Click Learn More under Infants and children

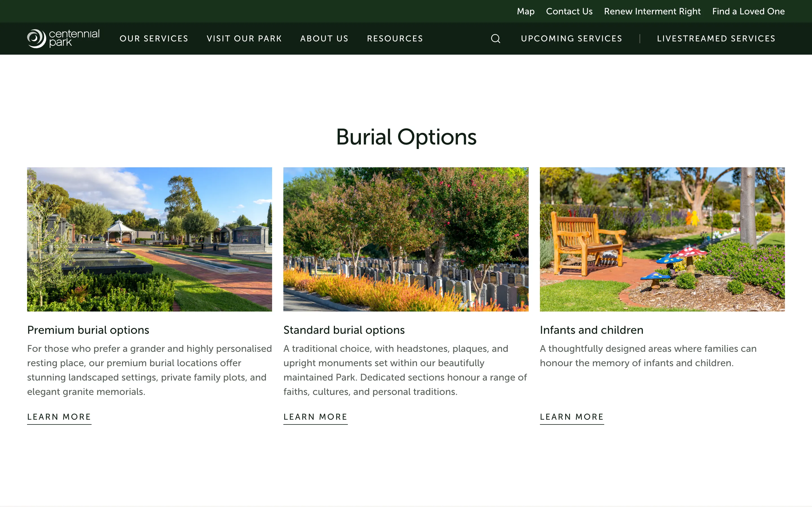(572, 417)
